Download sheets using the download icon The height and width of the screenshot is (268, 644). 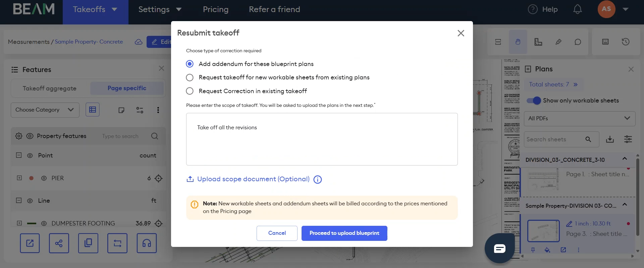tap(610, 139)
